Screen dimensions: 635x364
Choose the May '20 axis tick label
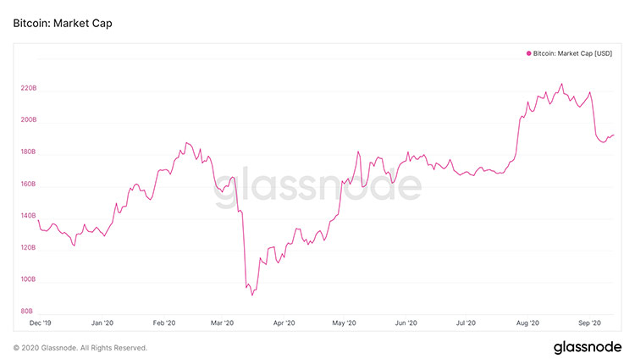(345, 323)
